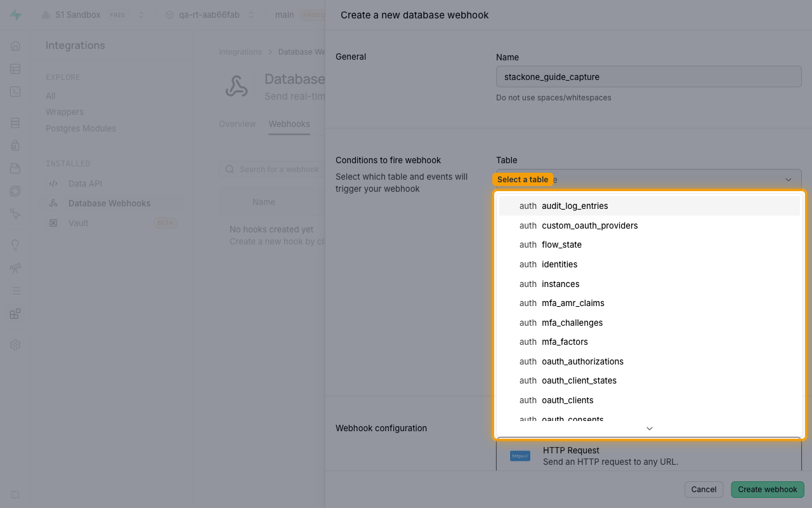This screenshot has width=812, height=508.
Task: Click the sidebar collapse icon at bottom
Action: click(x=15, y=494)
